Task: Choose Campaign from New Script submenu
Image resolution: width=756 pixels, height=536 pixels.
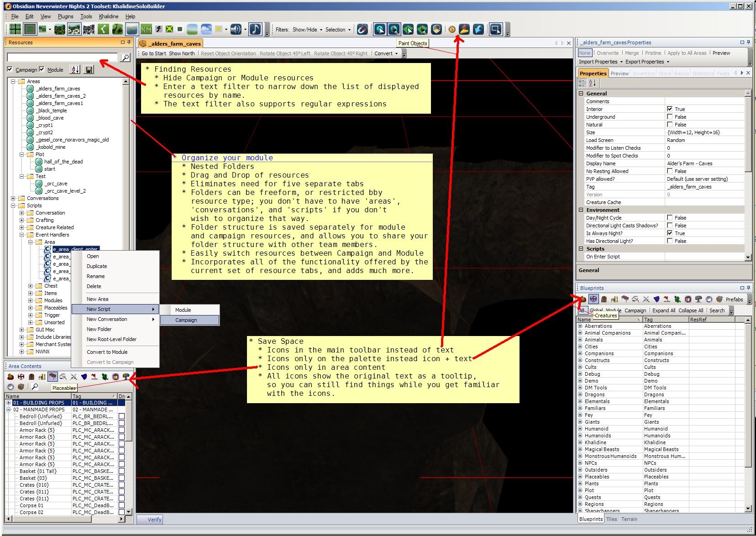Action: [186, 320]
